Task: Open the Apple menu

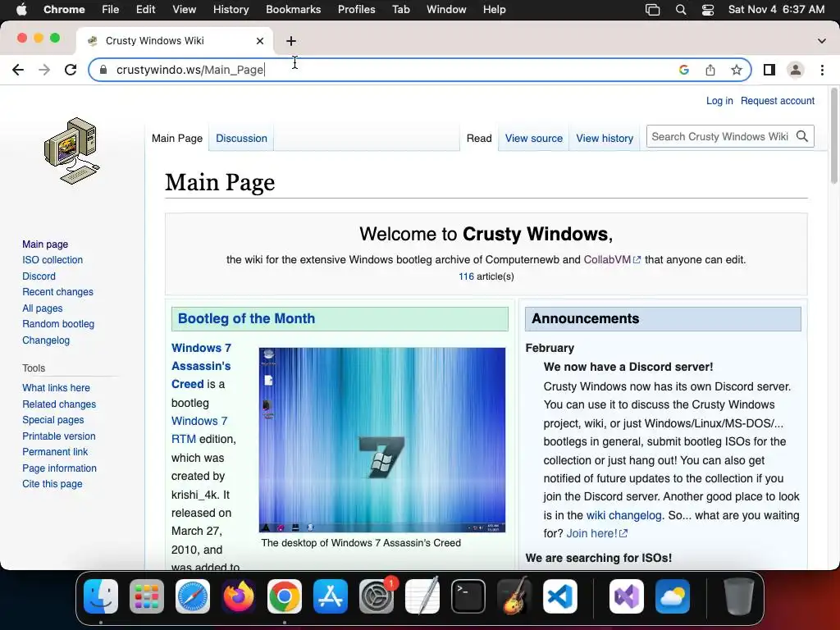Action: point(21,10)
